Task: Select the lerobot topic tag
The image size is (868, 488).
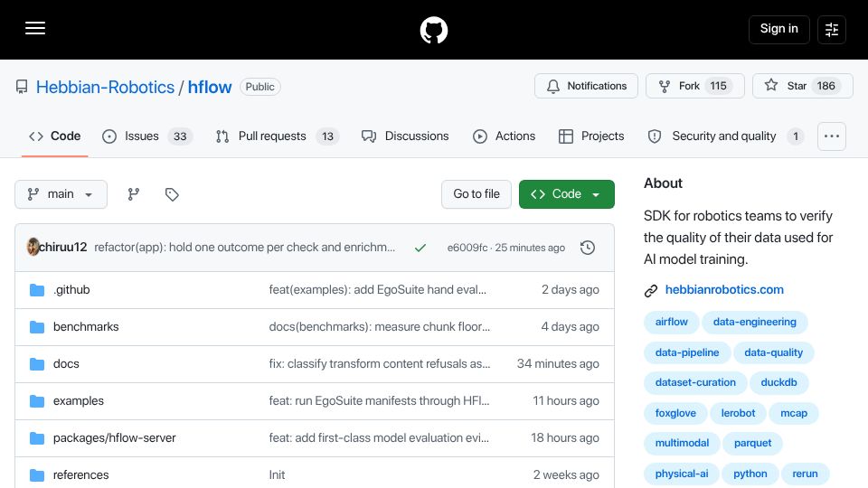Action: pyautogui.click(x=738, y=413)
